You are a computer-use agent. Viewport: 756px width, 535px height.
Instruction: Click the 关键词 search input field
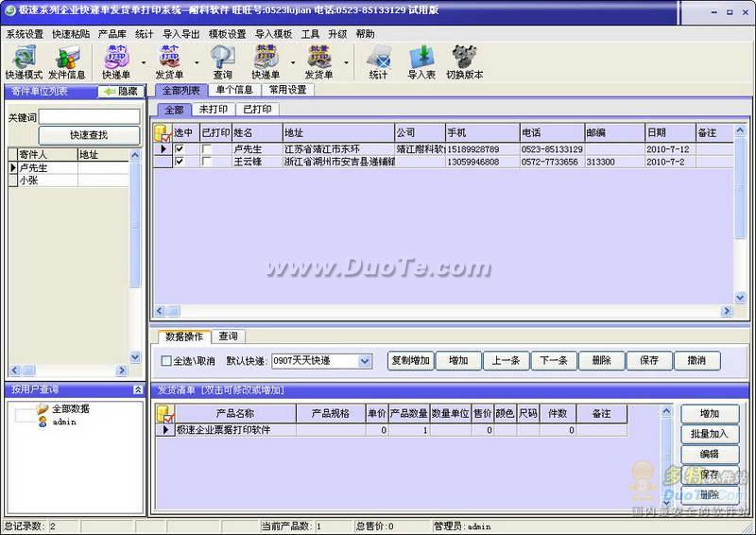(89, 117)
